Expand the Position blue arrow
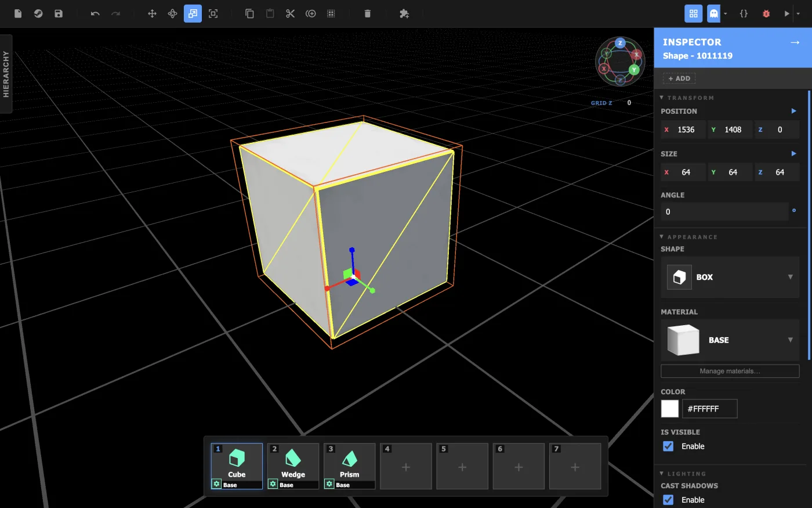 click(x=793, y=111)
